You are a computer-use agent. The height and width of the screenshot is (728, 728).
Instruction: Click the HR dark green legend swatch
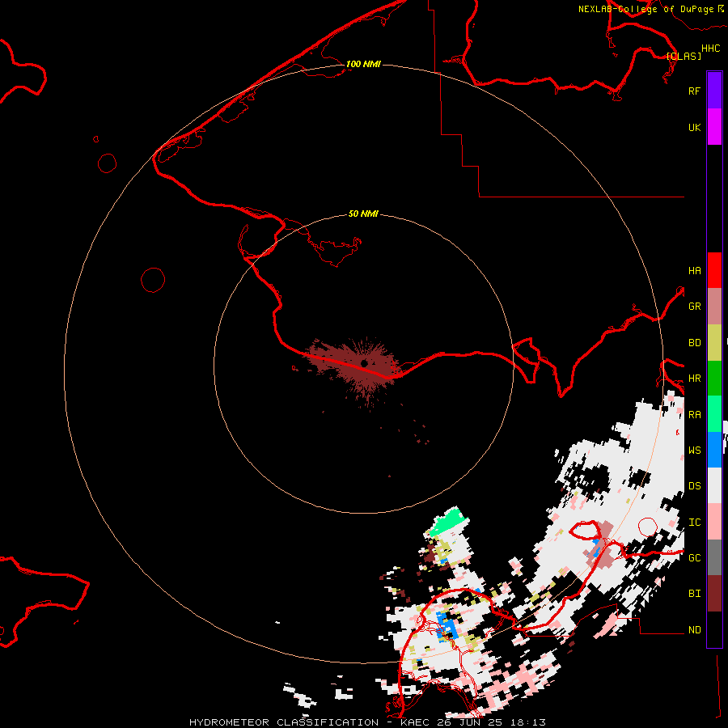[x=714, y=379]
